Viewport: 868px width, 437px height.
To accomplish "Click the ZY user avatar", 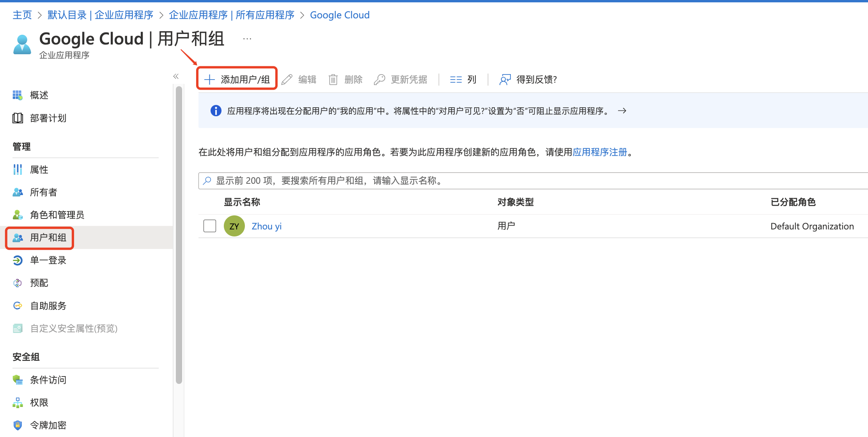I will tap(234, 226).
